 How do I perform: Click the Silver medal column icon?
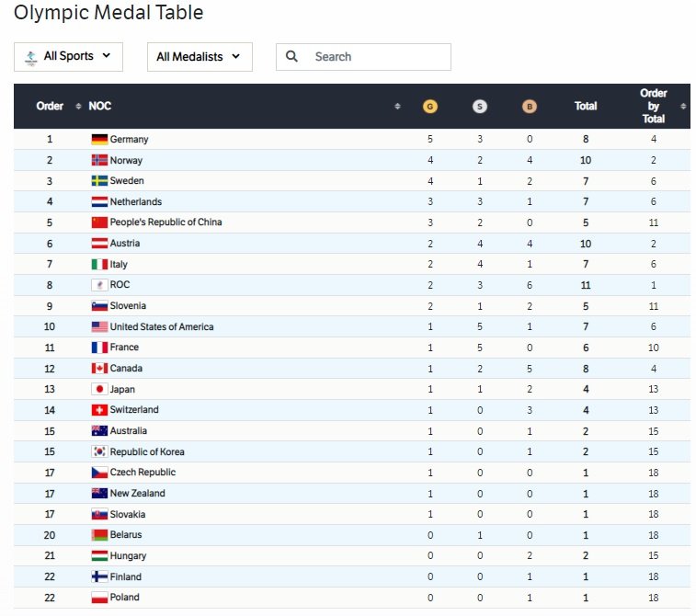coord(479,107)
